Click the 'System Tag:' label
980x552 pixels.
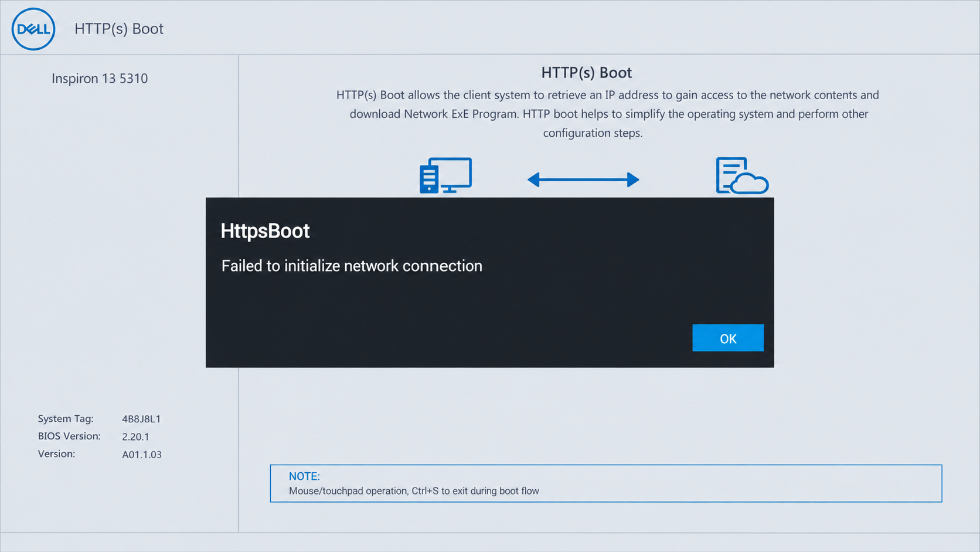click(x=66, y=419)
